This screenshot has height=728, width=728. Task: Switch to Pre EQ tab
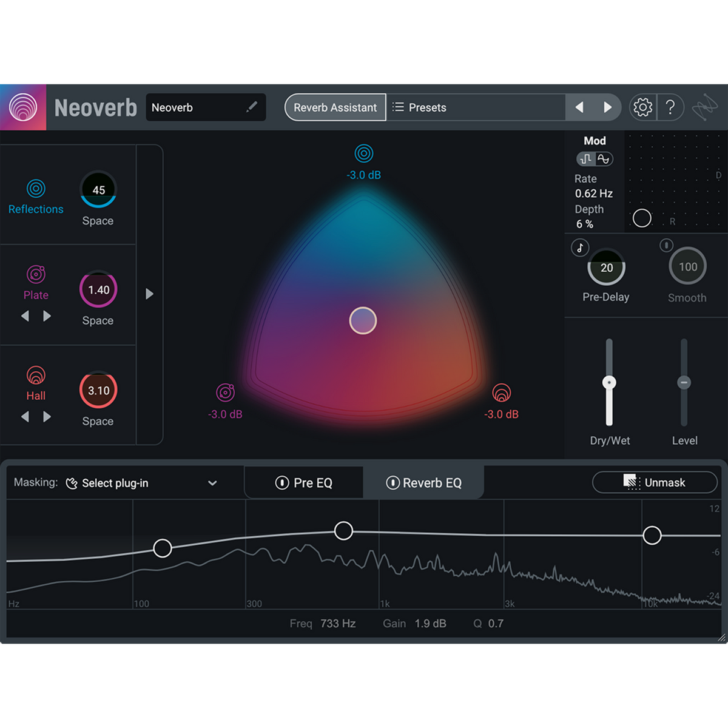[304, 483]
